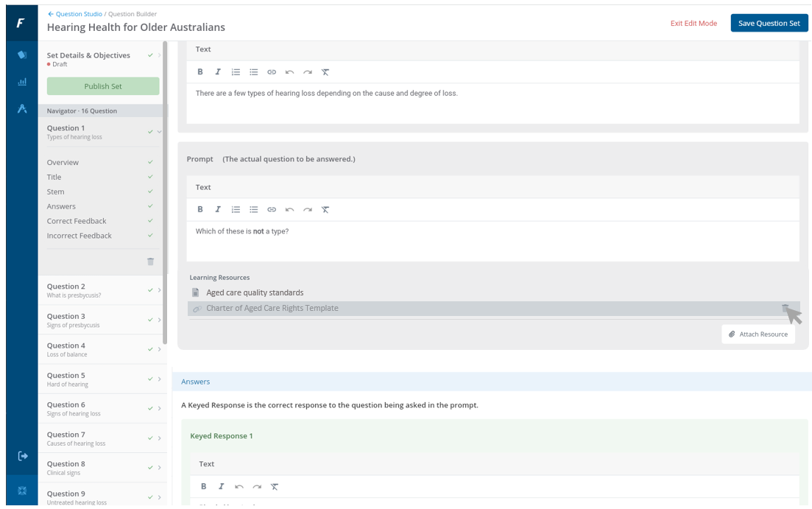Screen dimensions: 812x509
Task: Go to the Stem section of Question 1
Action: tap(56, 192)
